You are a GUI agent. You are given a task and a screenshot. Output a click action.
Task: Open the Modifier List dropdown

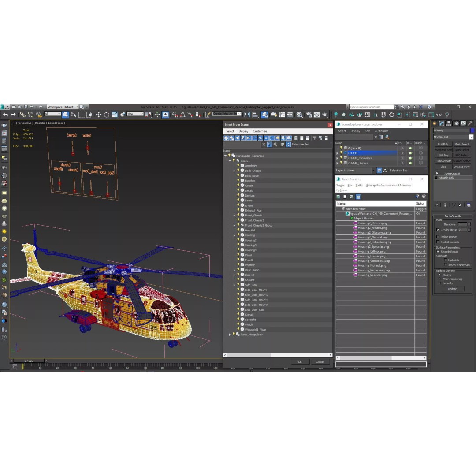point(453,137)
